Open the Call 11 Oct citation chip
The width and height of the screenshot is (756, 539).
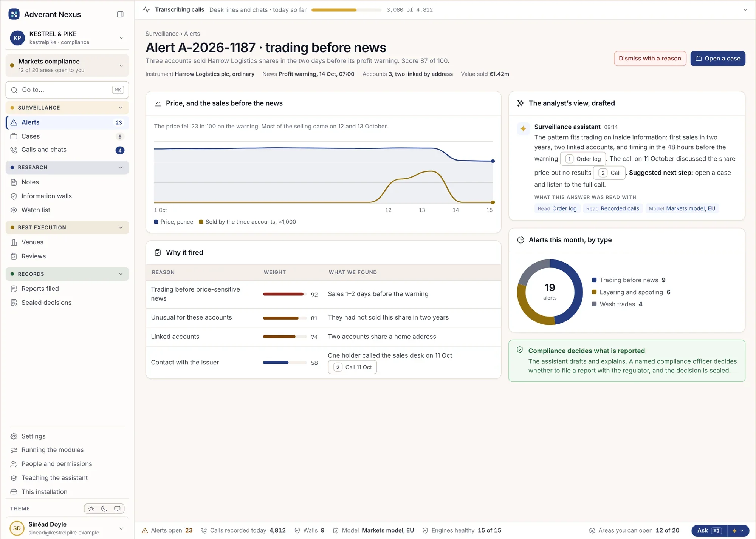tap(352, 368)
